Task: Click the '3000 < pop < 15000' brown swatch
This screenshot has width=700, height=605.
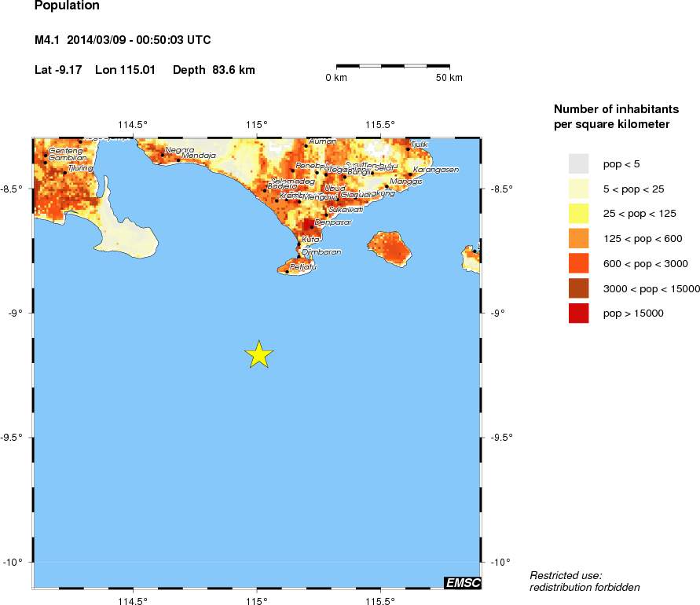Action: 578,288
